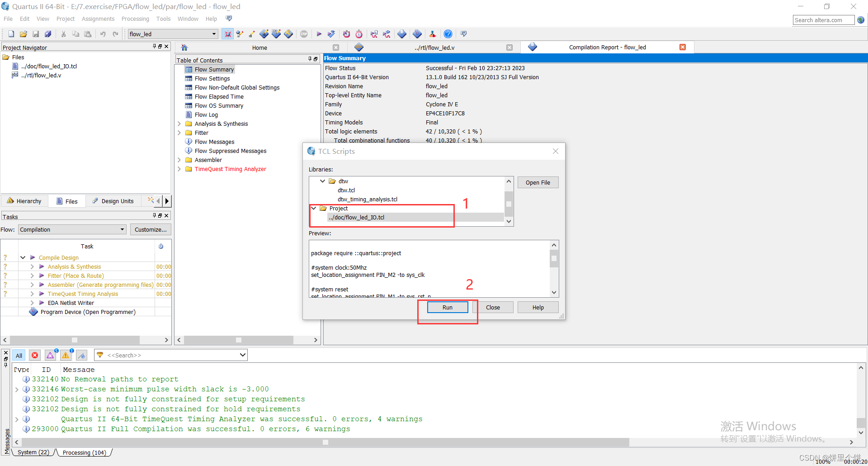Start compilation with the purple play icon
Image resolution: width=868 pixels, height=466 pixels.
click(x=319, y=34)
